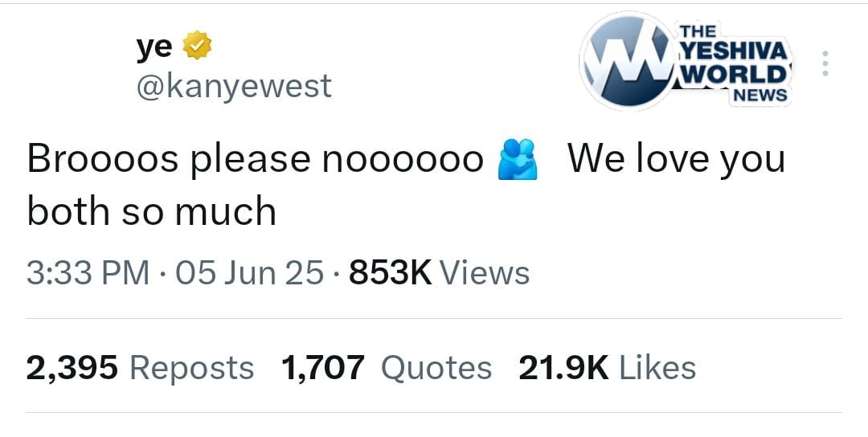Click the 05 Jun 25 date
Screen dimensions: 868x437
[x=250, y=273]
